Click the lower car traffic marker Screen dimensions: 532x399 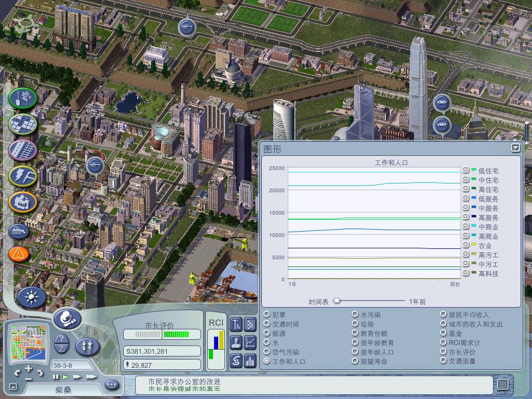point(442,125)
